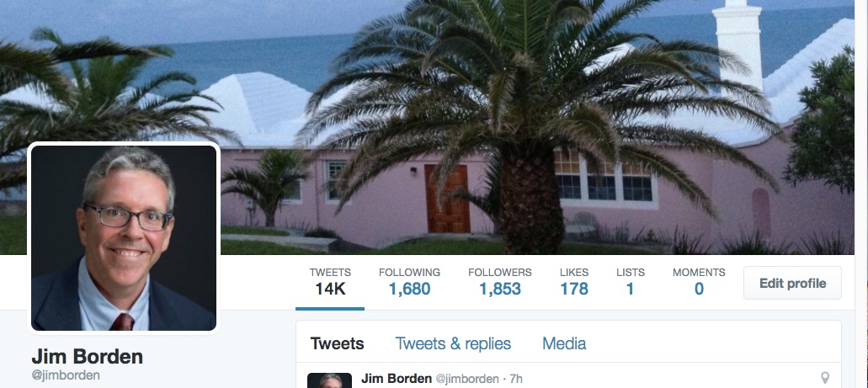
Task: Click the @jimborden handle in tweet header
Action: (467, 379)
